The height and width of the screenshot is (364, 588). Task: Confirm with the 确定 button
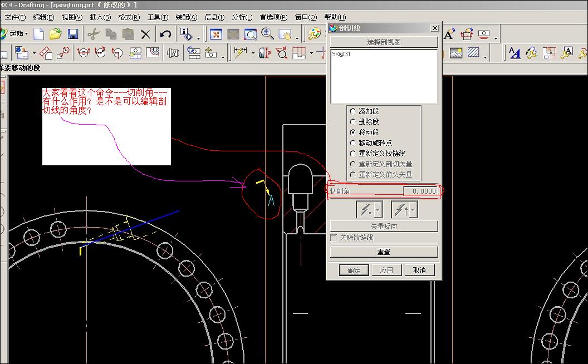354,270
